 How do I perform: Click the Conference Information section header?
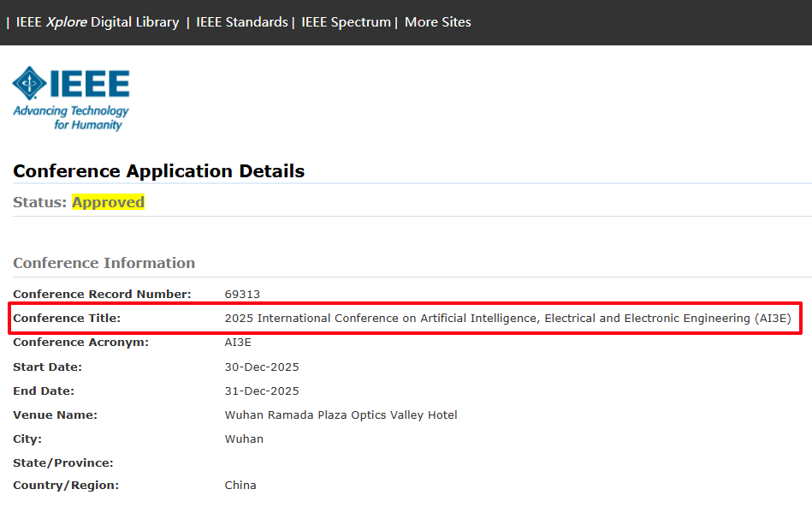[104, 263]
